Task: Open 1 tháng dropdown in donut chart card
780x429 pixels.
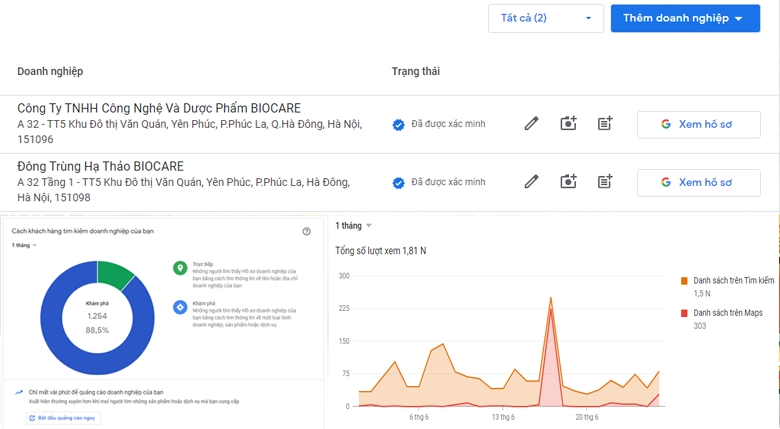Action: 24,245
